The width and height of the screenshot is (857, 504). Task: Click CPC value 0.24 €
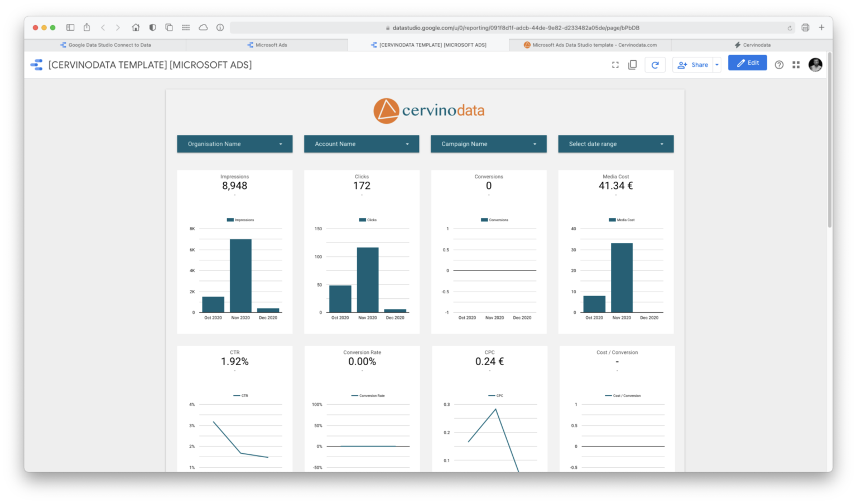click(489, 361)
